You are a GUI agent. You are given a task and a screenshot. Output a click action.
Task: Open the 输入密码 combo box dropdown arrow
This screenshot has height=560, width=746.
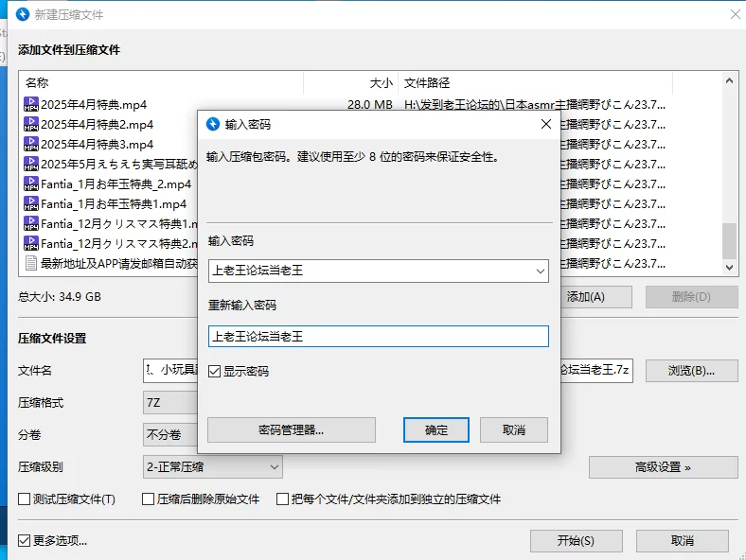(x=540, y=271)
